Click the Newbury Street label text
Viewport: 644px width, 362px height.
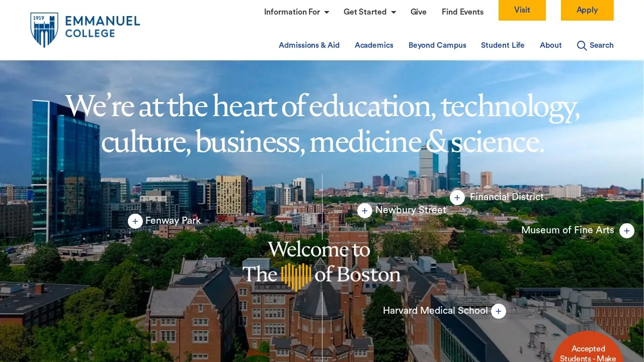tap(411, 210)
